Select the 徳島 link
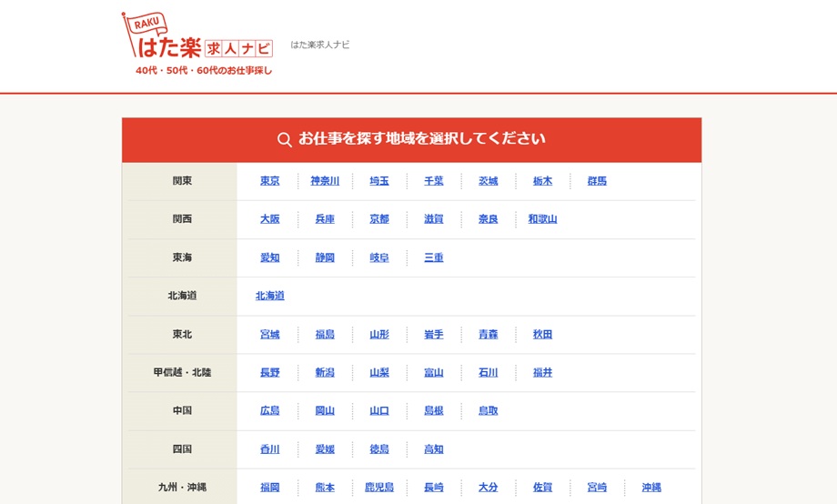 pos(379,449)
